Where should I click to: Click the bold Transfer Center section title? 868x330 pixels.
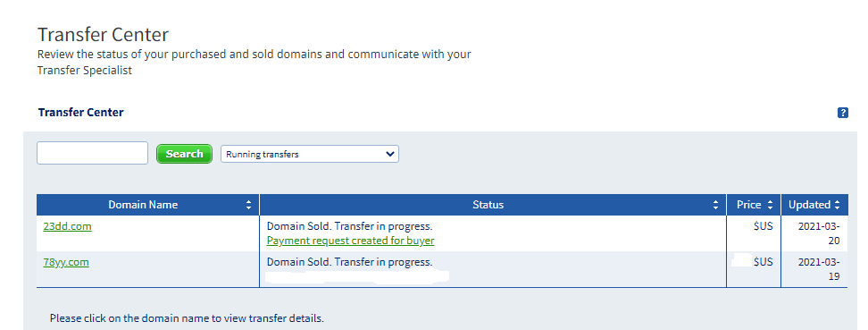[81, 113]
